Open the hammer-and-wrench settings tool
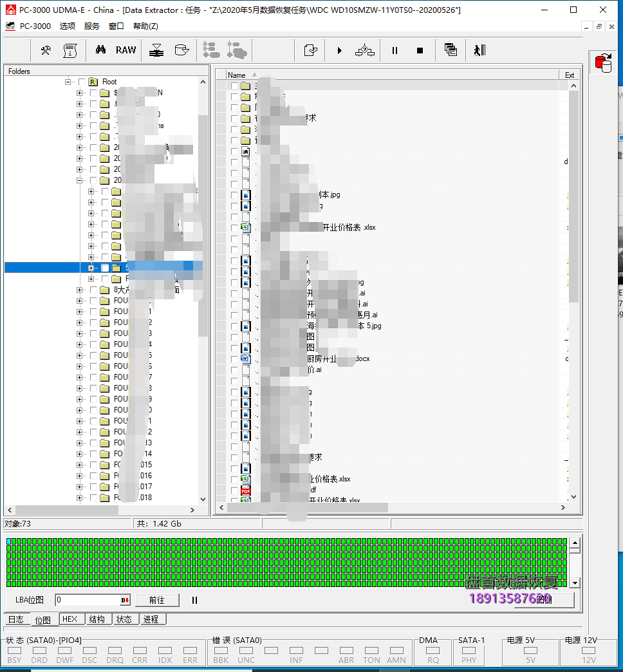The width and height of the screenshot is (623, 672). (x=46, y=51)
